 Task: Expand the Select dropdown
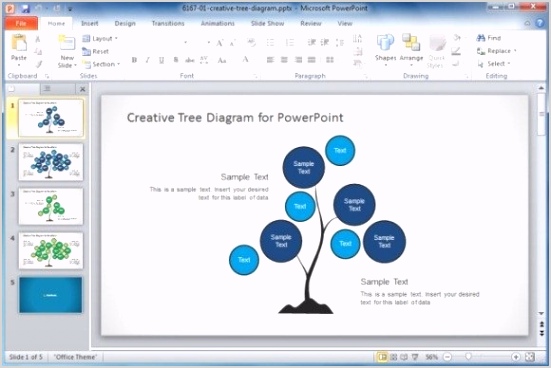pyautogui.click(x=494, y=64)
